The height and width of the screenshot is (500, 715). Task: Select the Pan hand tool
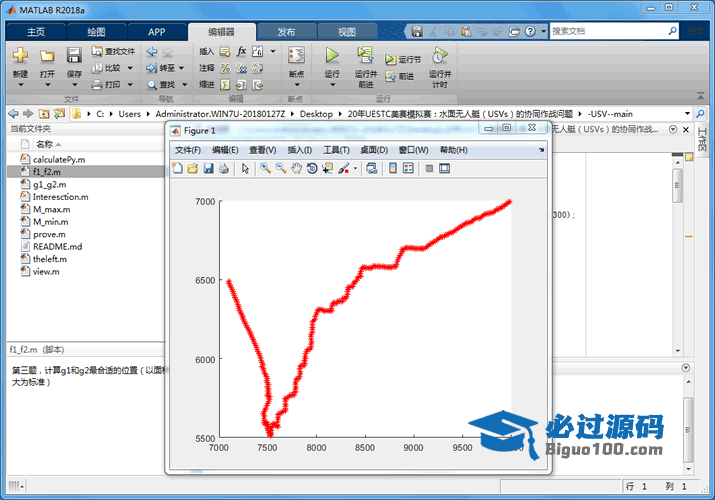(296, 169)
